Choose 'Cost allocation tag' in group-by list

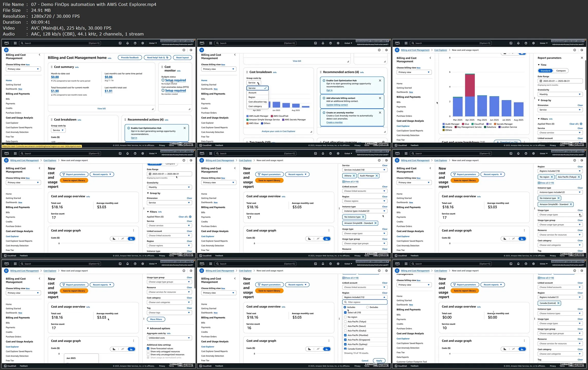tap(257, 102)
